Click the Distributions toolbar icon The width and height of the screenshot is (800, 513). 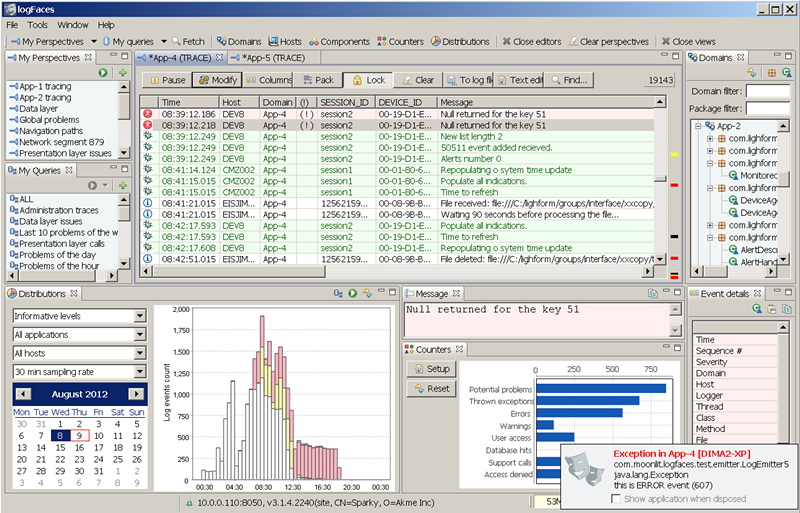click(x=460, y=42)
